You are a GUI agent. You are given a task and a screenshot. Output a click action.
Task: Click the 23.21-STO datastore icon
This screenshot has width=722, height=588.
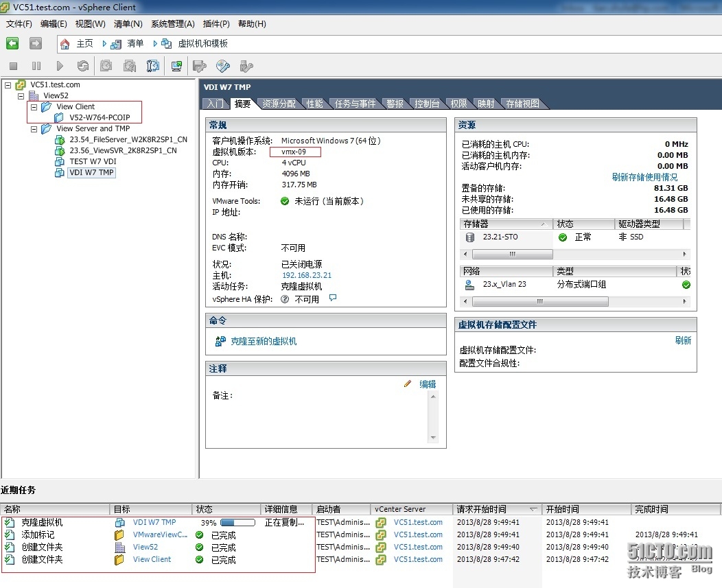tap(470, 237)
